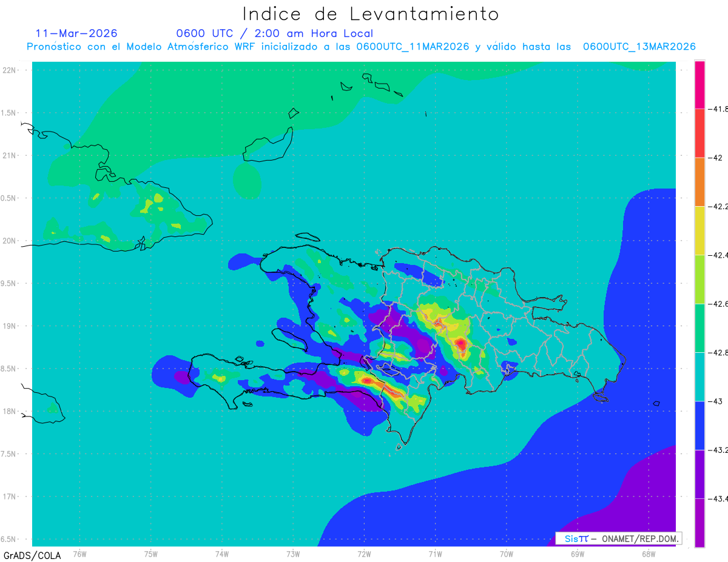Pick the purple swatch between -43.2 and -43.4

[699, 474]
